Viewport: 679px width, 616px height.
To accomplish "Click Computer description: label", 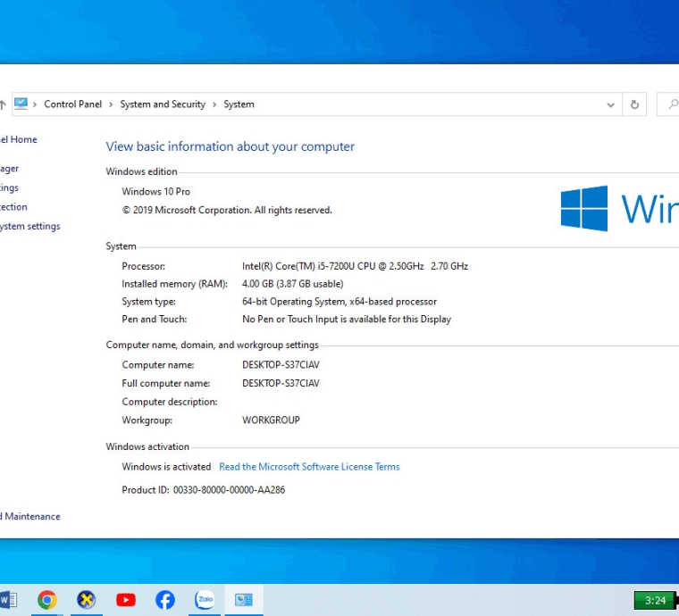I will pos(170,402).
